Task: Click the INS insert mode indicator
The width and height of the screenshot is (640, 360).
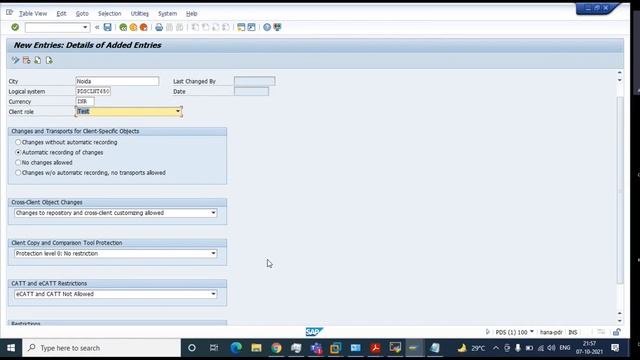Action: point(573,332)
